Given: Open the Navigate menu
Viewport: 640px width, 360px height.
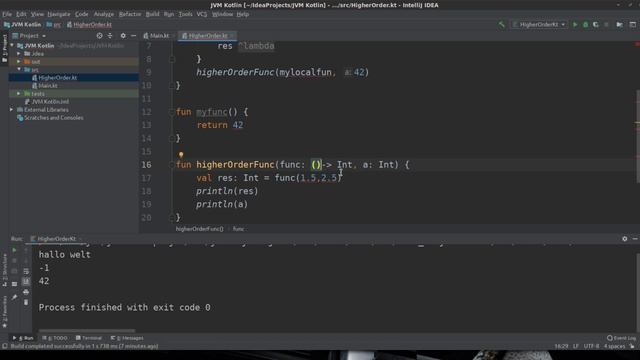Looking at the screenshot, I should point(59,14).
